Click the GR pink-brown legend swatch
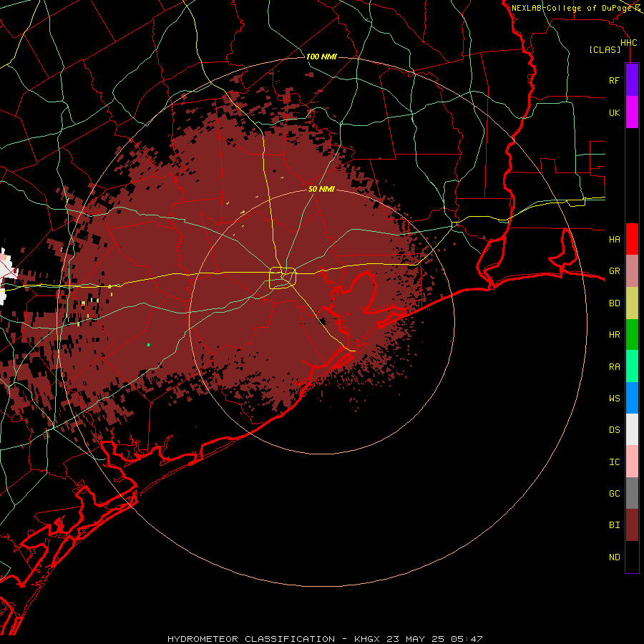This screenshot has width=644, height=644. point(632,271)
